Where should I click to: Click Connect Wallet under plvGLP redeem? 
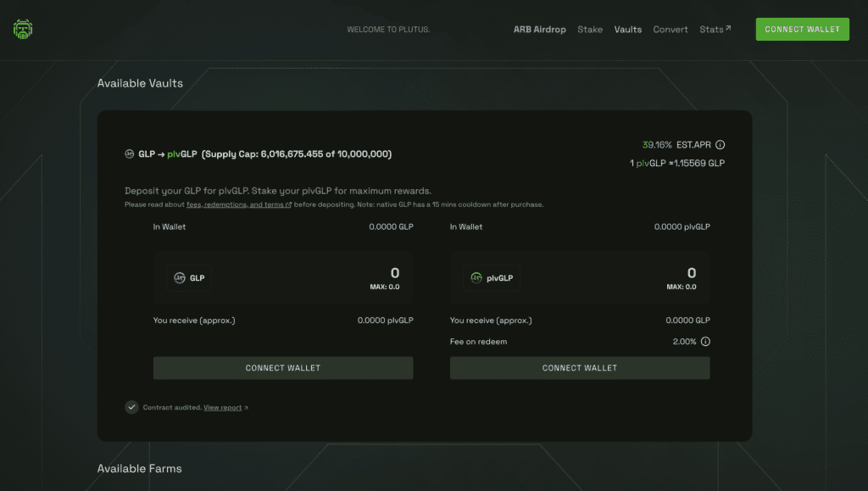point(580,368)
